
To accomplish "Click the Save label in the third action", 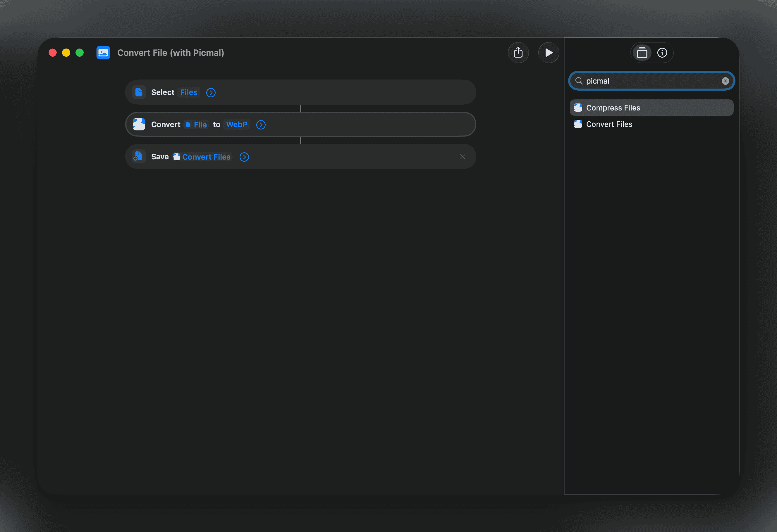I will coord(160,156).
